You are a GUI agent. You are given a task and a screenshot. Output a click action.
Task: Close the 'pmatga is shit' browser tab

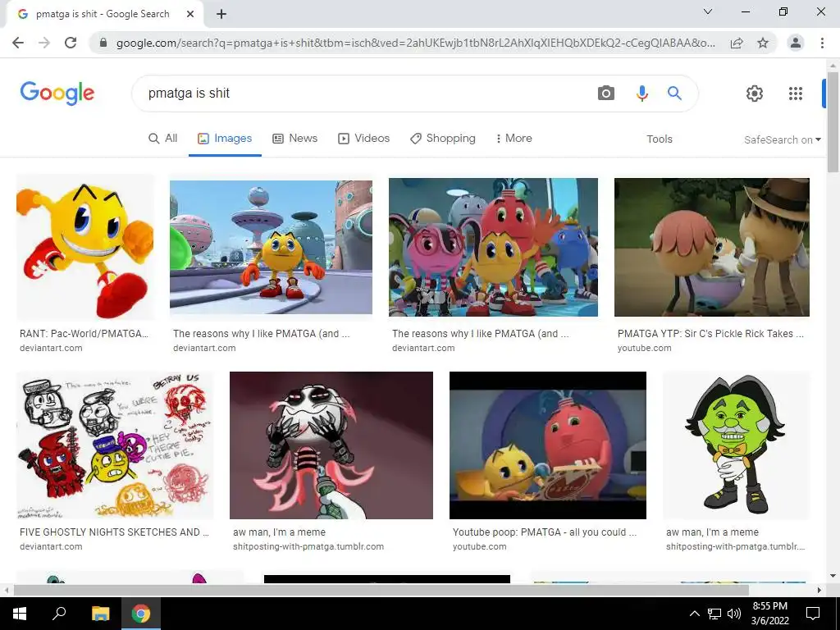[x=190, y=15]
